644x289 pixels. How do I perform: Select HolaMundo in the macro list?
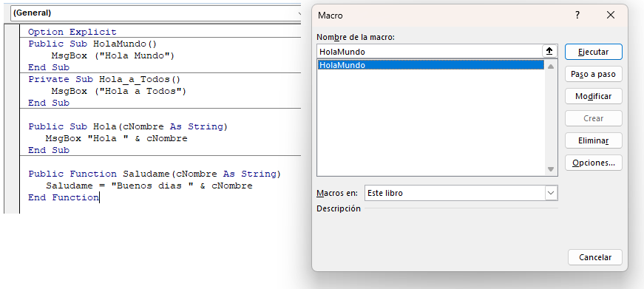[x=431, y=65]
